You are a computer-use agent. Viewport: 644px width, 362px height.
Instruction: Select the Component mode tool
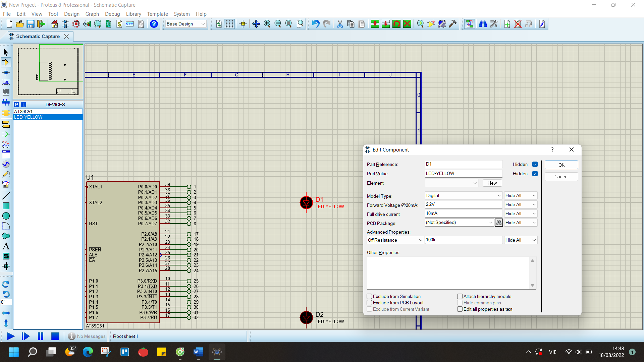[6, 62]
